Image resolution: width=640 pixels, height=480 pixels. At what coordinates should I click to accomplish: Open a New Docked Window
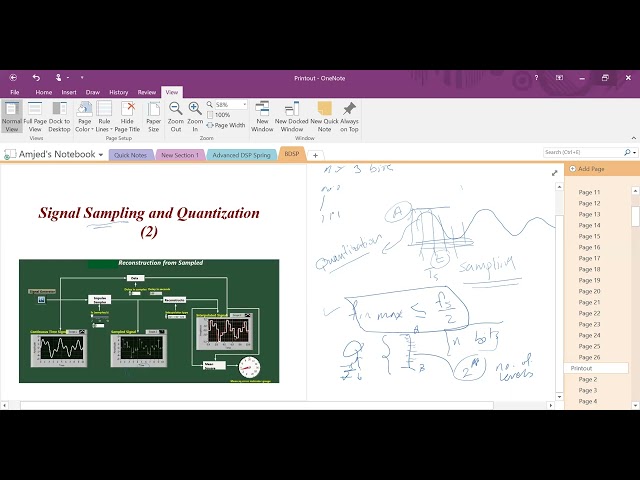[291, 117]
